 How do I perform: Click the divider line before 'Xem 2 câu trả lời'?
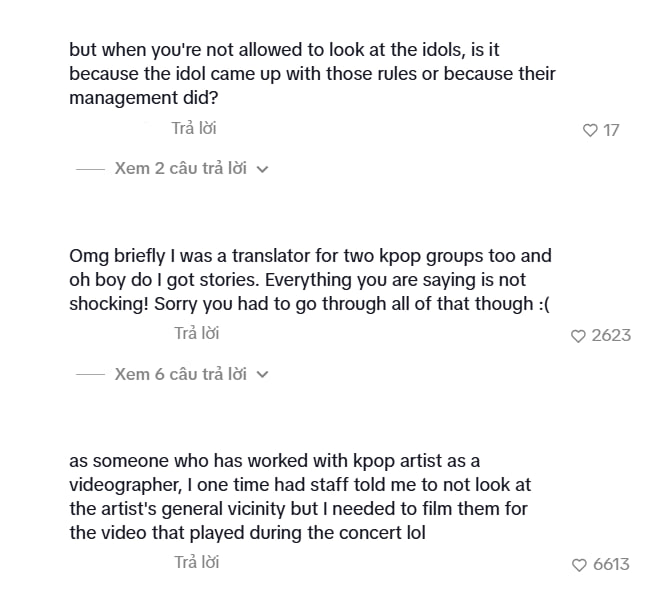click(x=90, y=169)
